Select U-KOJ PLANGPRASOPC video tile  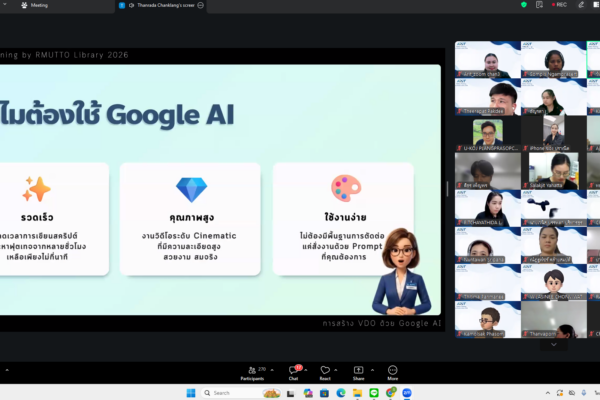coord(488,134)
